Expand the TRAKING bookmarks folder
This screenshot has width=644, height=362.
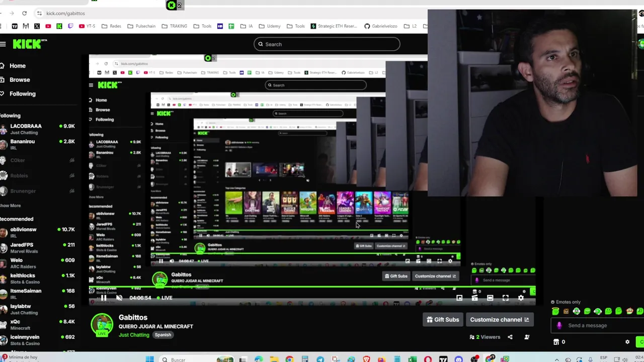point(175,26)
